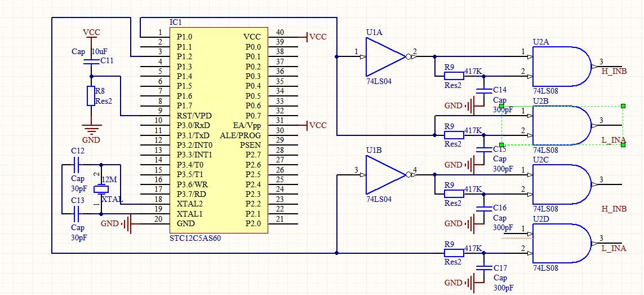Screen dimensions: 644x295
Task: Click pin number 40 on IC1
Action: (279, 32)
